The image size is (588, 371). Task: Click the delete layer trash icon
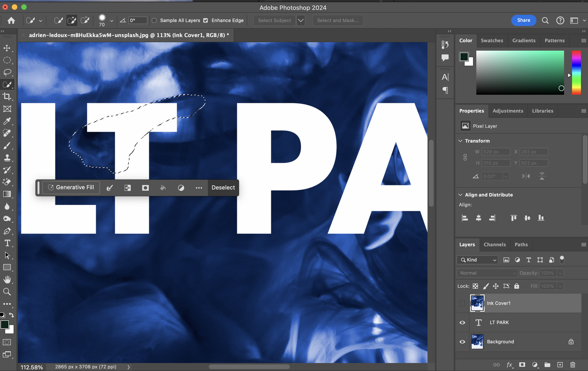pos(573,365)
